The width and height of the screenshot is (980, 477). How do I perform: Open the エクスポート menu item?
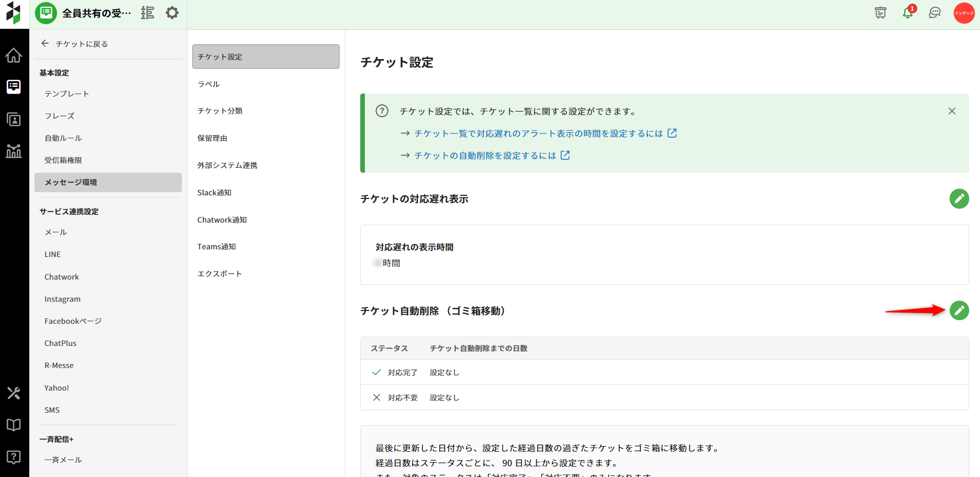point(219,273)
